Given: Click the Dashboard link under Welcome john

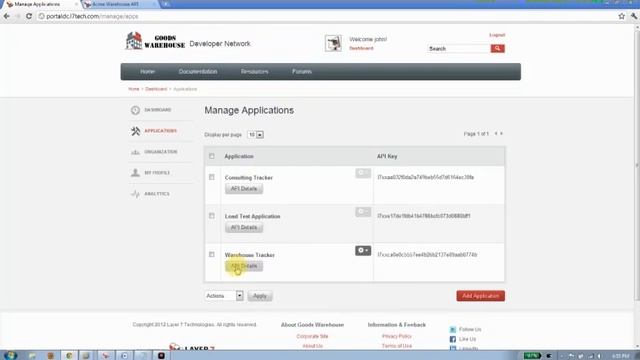Looking at the screenshot, I should [361, 48].
